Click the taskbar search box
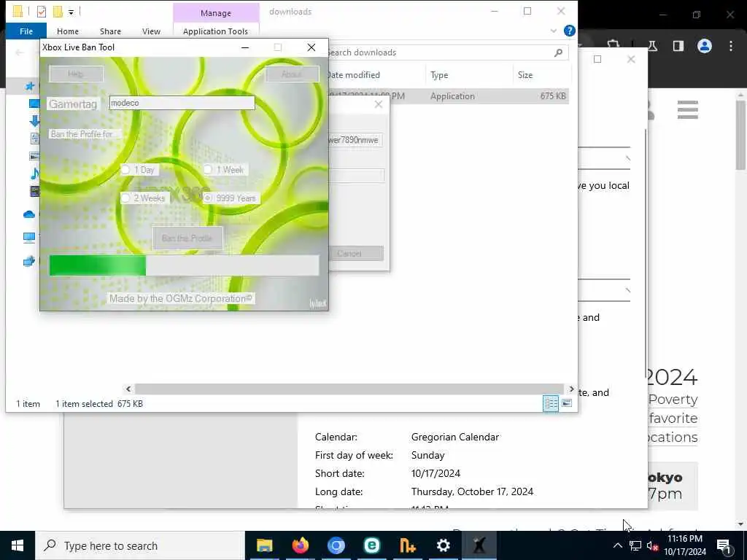This screenshot has height=560, width=747. click(x=140, y=545)
